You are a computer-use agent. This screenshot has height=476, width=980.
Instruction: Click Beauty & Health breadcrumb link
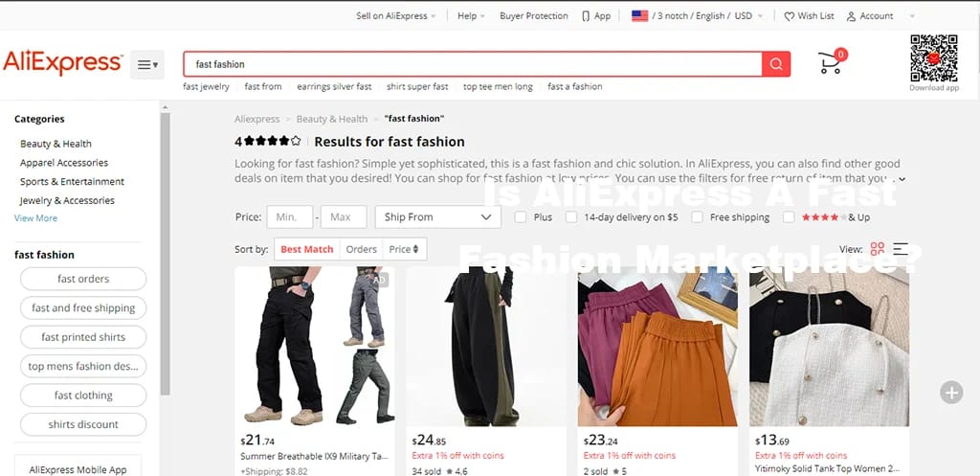[332, 119]
